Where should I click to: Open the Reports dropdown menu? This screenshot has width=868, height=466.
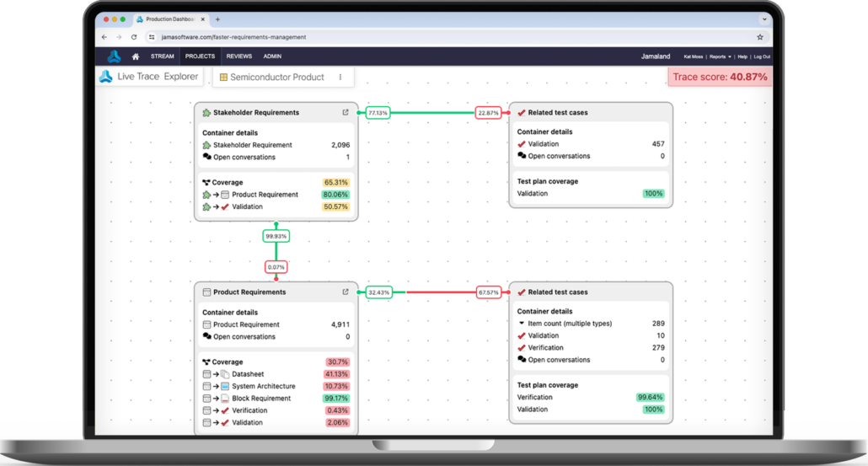[720, 56]
